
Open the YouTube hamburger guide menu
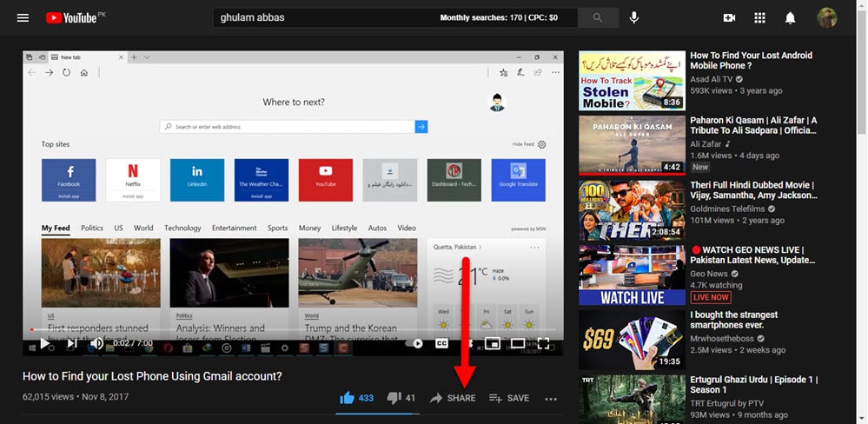coord(23,17)
